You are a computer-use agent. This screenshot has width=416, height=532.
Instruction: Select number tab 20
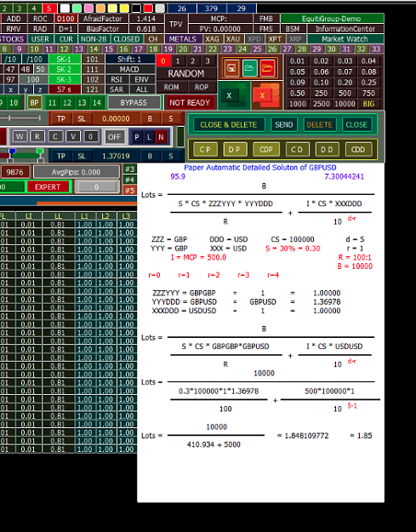click(183, 49)
